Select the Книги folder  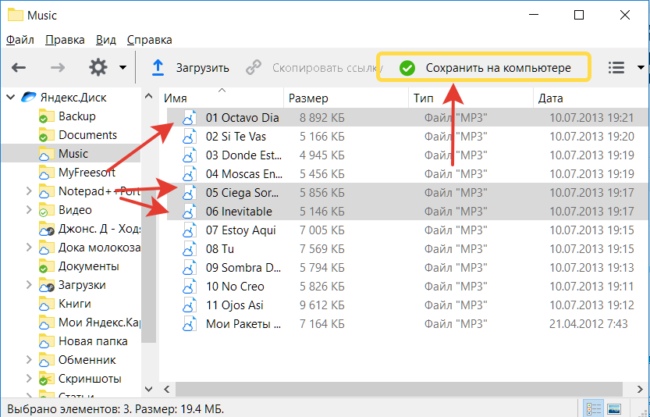[75, 304]
